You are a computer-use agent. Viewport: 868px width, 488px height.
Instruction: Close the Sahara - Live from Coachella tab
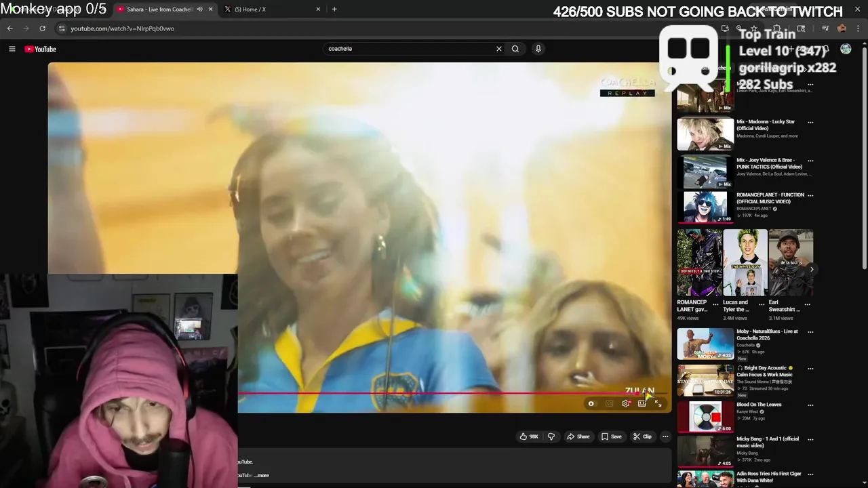[x=210, y=9]
